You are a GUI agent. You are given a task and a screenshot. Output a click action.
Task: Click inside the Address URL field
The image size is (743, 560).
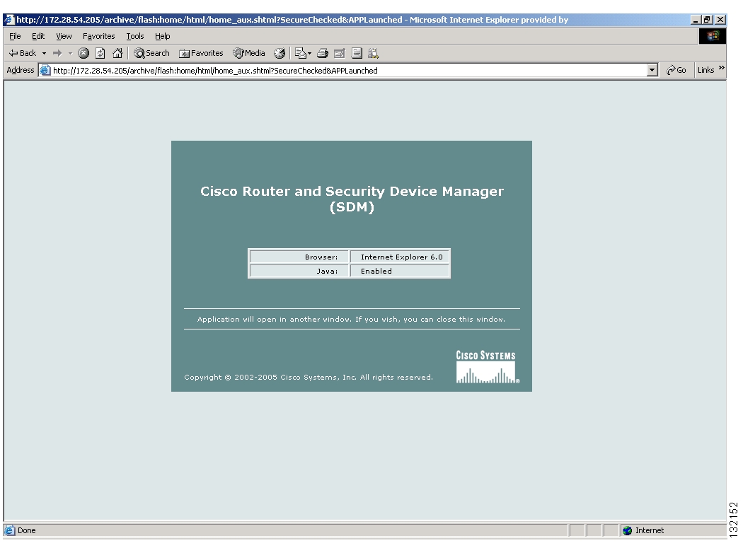(x=347, y=71)
